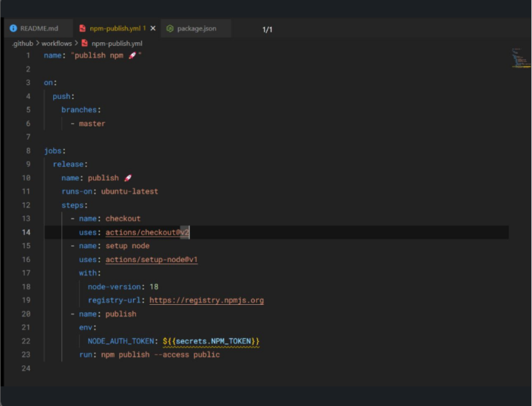Click line number 24 in gutter

point(26,368)
